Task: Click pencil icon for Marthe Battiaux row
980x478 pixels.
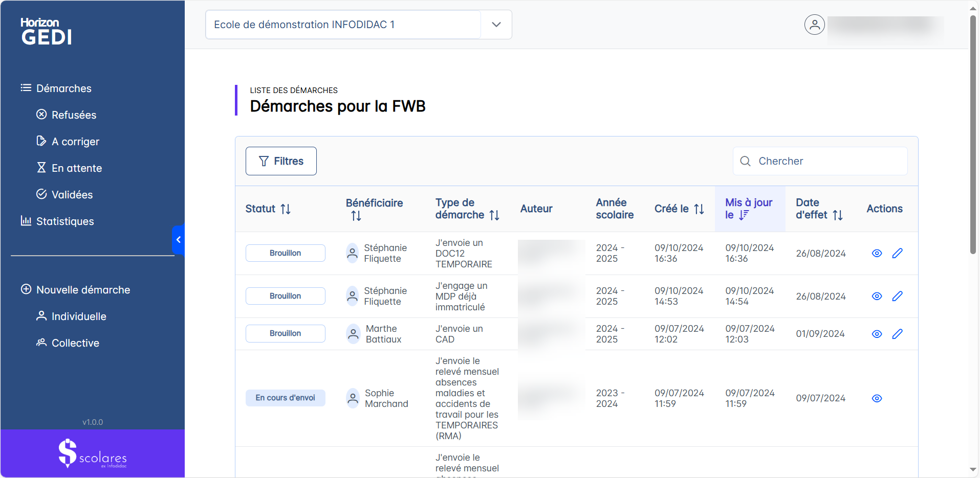Action: [897, 334]
